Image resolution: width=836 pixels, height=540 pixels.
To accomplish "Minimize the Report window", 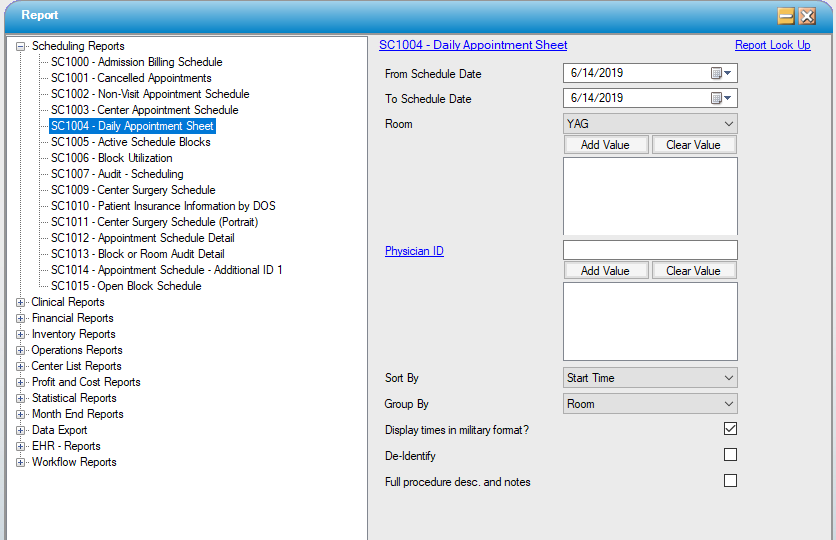I will [x=786, y=16].
